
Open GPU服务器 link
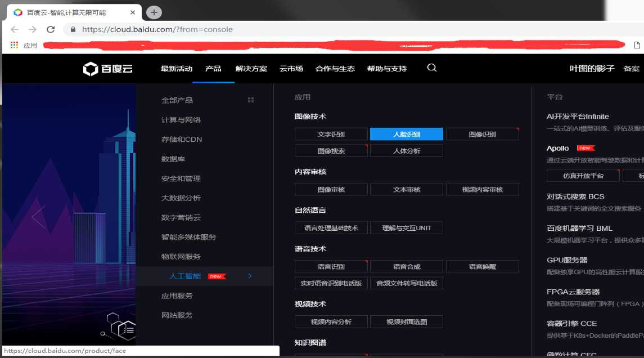click(567, 260)
